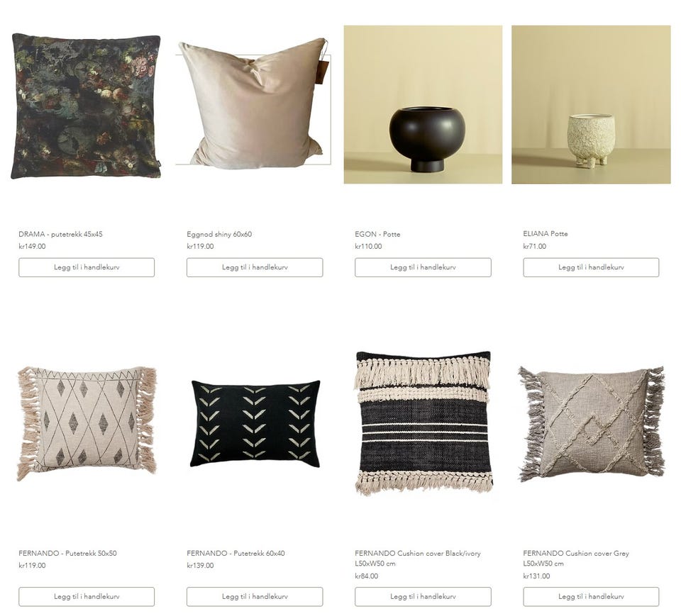681x616 pixels.
Task: View the white textured ELIANA pot photo
Action: point(591,105)
